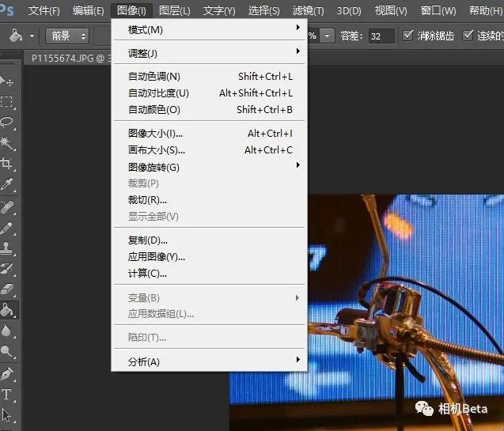Choose 复制(D)... menu entry
Screen dimensions: 504x431
pyautogui.click(x=209, y=240)
